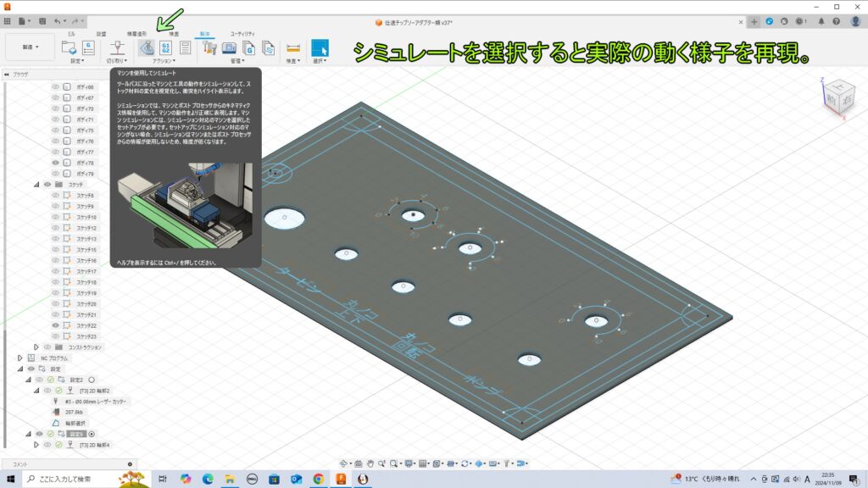Open the help question mark icon
The width and height of the screenshot is (868, 488).
click(837, 21)
